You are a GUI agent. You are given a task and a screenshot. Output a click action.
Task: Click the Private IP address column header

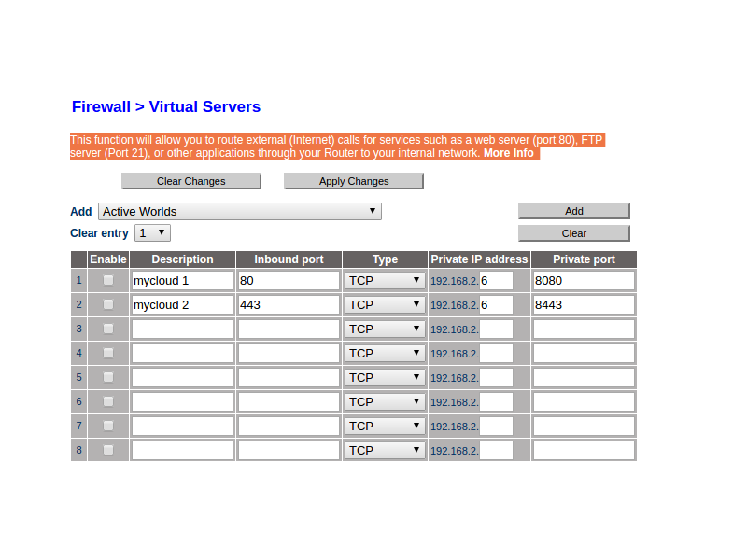[x=479, y=259]
